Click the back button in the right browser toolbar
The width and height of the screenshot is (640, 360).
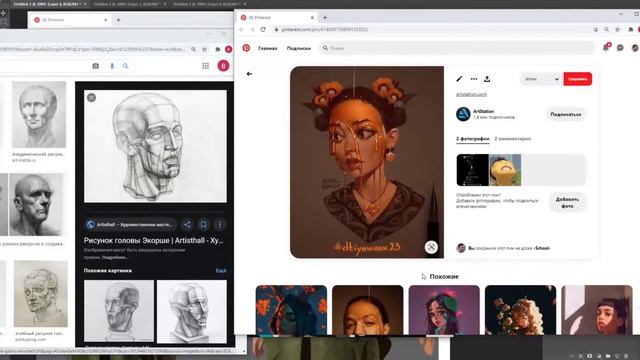point(241,29)
